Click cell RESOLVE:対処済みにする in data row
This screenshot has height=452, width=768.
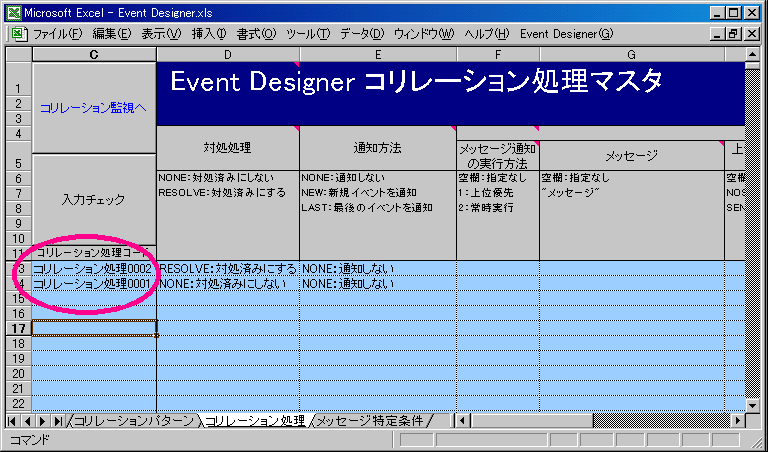point(228,268)
